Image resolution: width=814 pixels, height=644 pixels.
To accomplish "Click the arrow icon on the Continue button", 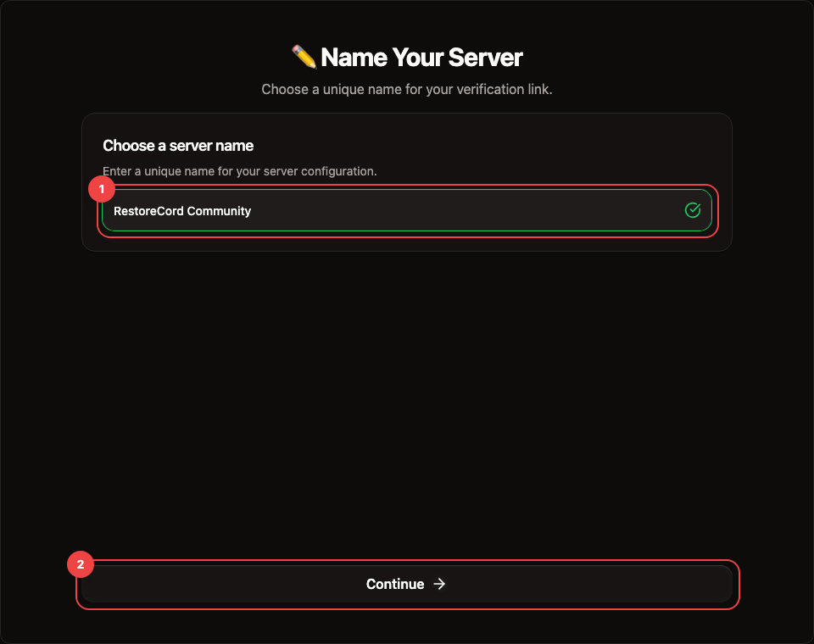I will [439, 584].
